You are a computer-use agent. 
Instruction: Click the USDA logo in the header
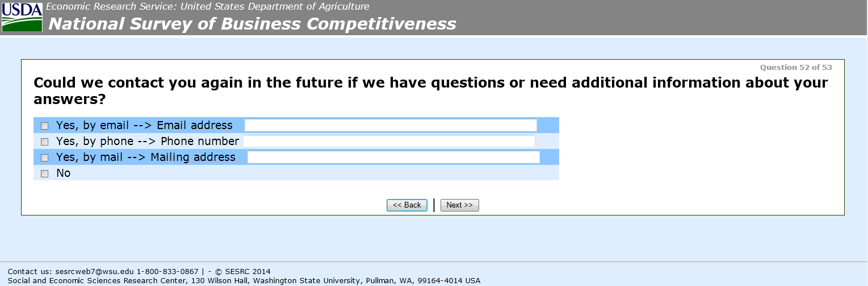(x=22, y=16)
